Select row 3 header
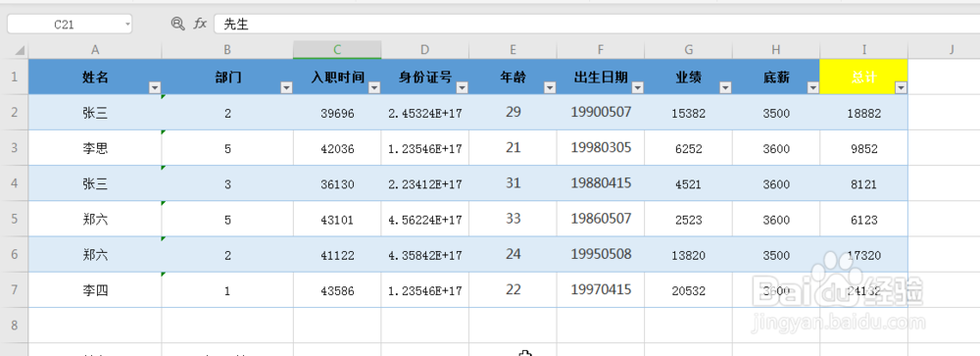 15,148
